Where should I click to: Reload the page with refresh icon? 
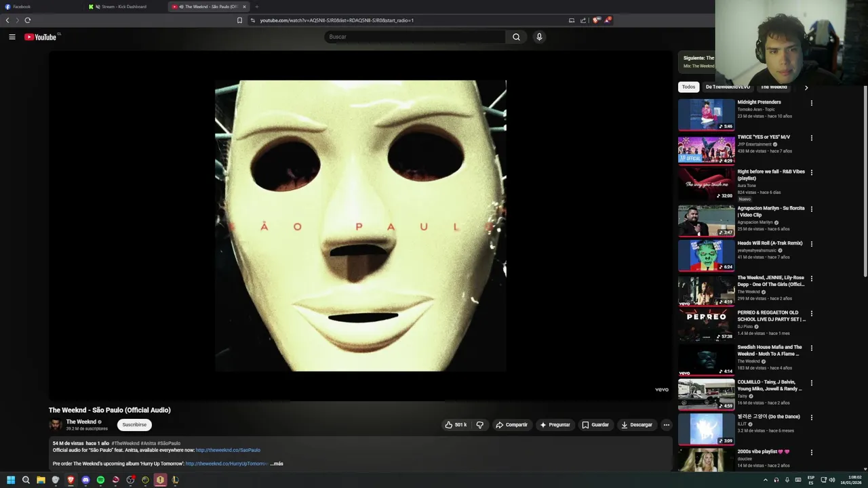click(x=28, y=20)
